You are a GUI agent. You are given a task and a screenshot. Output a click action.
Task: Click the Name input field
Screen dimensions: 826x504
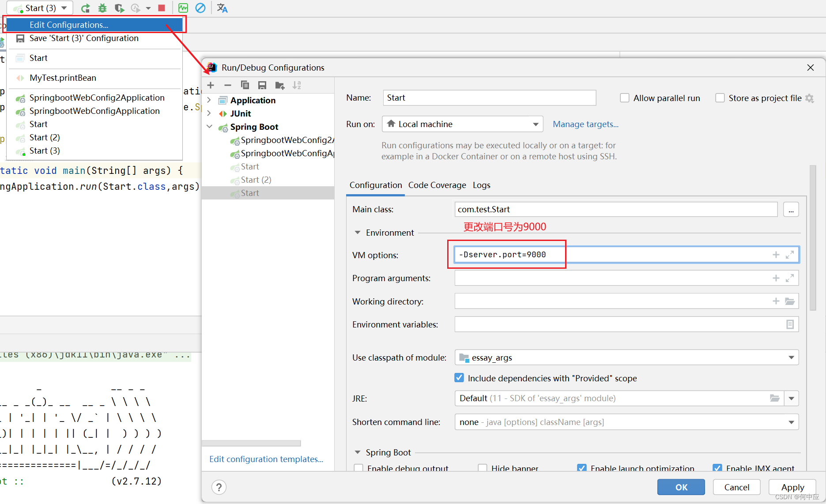[490, 98]
